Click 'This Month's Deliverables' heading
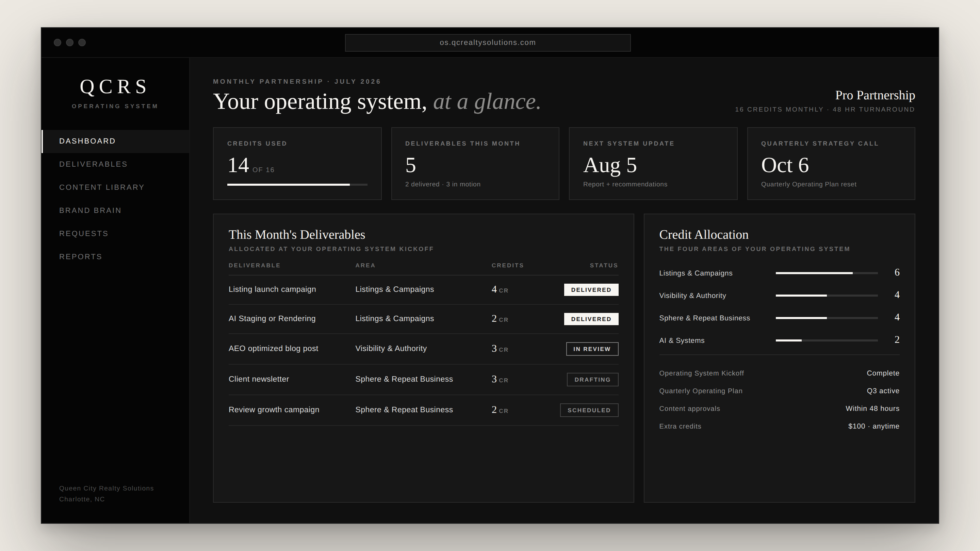 click(297, 235)
